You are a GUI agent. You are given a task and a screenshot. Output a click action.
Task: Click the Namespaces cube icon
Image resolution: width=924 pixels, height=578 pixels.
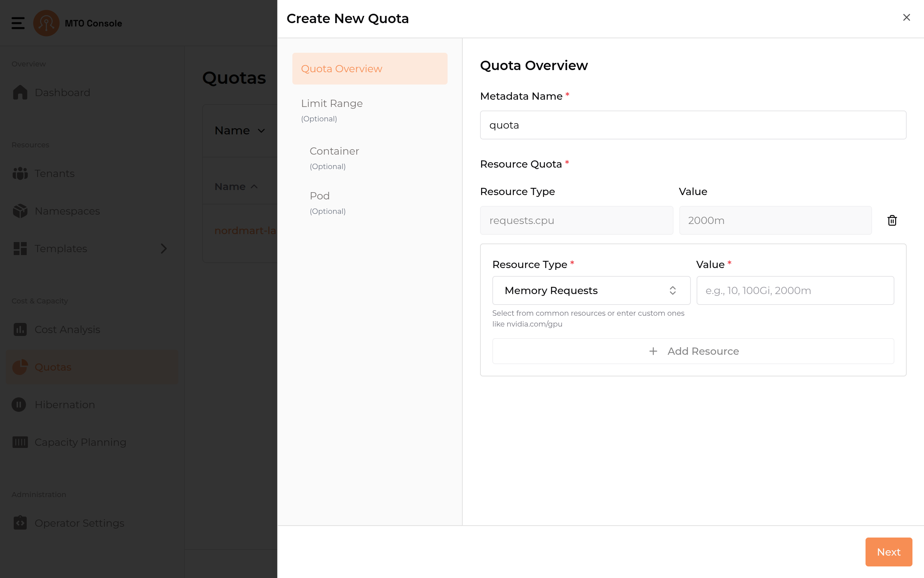click(x=20, y=211)
